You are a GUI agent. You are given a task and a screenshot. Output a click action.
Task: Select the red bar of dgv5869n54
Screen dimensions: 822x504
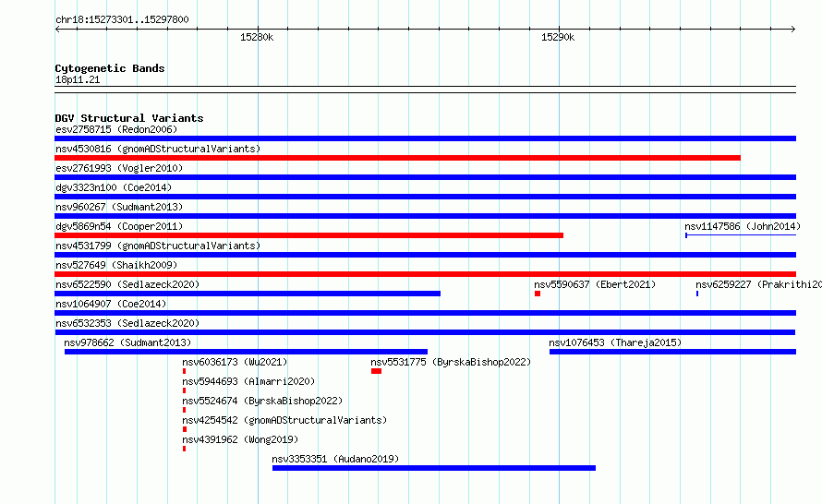click(308, 235)
